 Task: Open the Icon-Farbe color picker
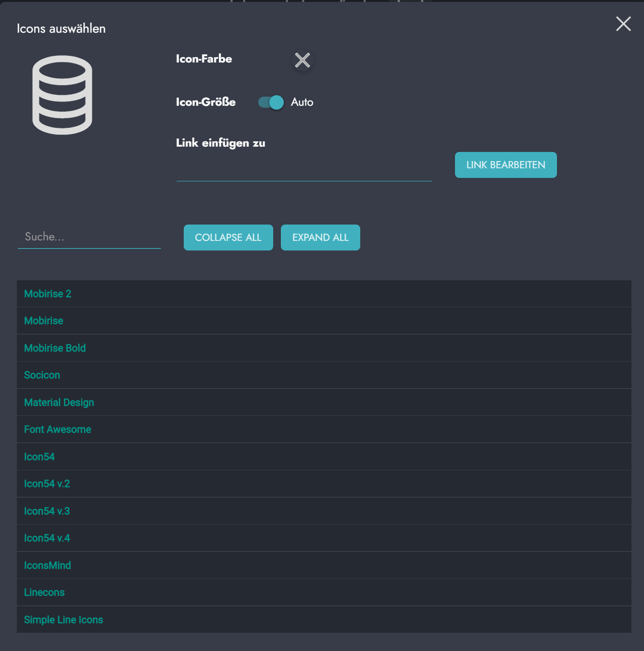(x=302, y=61)
